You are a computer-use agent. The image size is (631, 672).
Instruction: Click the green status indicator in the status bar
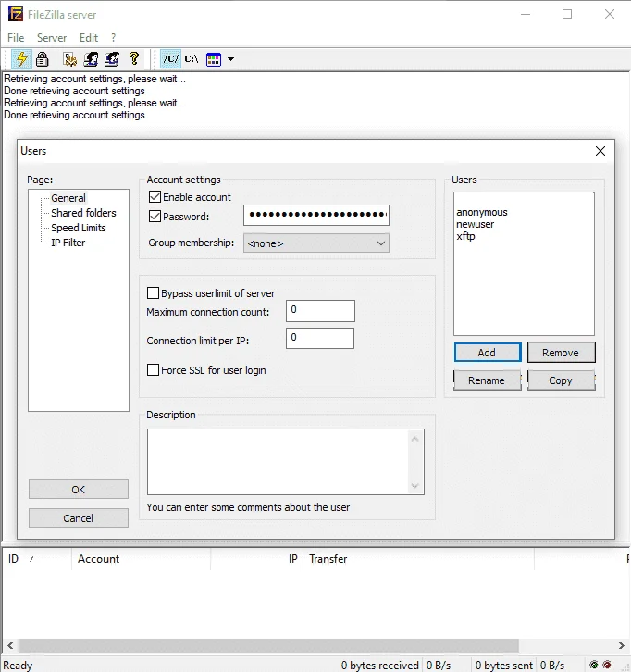click(594, 665)
